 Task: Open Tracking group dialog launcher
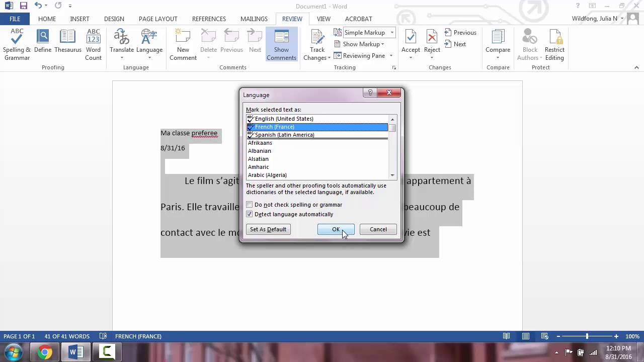[x=394, y=67]
